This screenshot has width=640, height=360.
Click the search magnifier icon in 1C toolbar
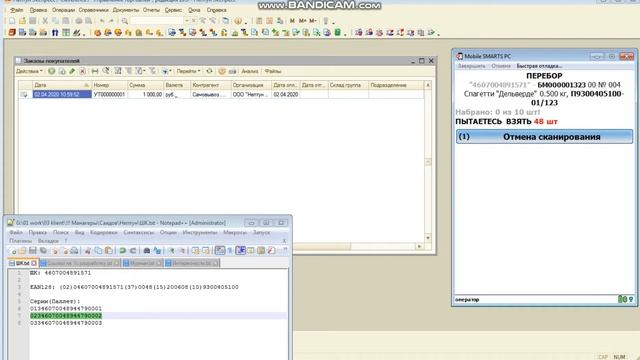click(125, 21)
